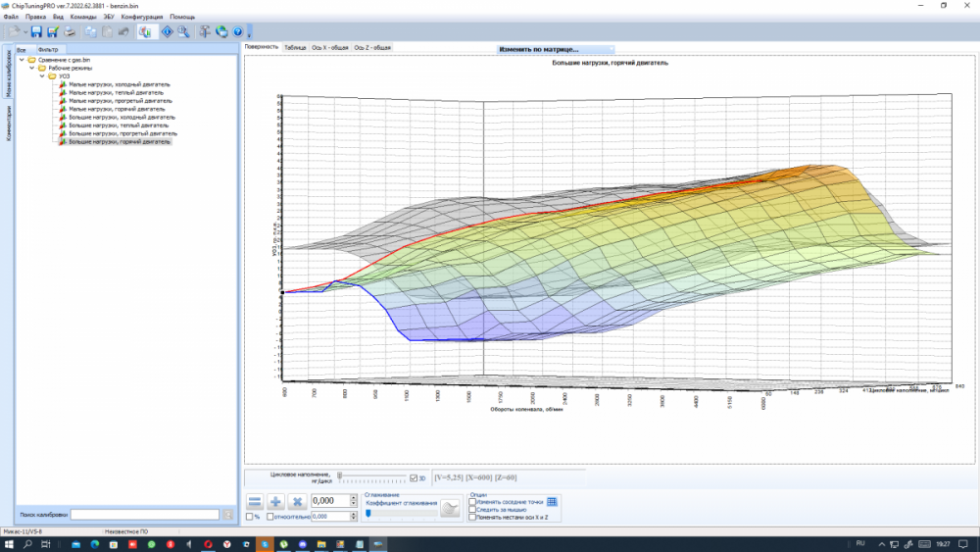
Task: Enable the "Следить за мышью" checkbox
Action: pyautogui.click(x=473, y=509)
